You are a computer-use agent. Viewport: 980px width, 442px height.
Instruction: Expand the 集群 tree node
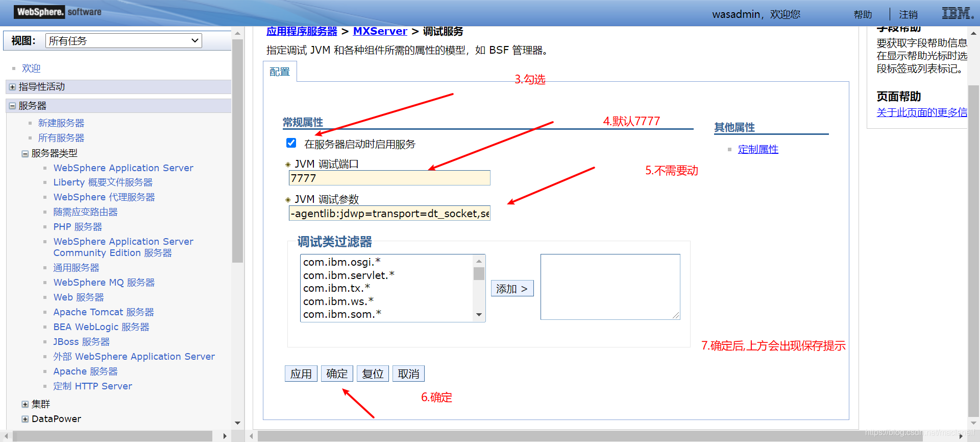tap(25, 404)
